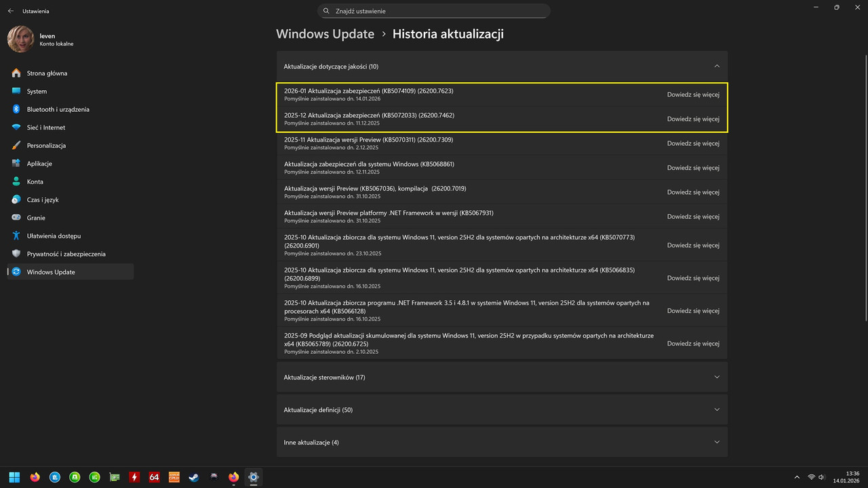Open the running Firefox beside Settings gear

pyautogui.click(x=234, y=477)
